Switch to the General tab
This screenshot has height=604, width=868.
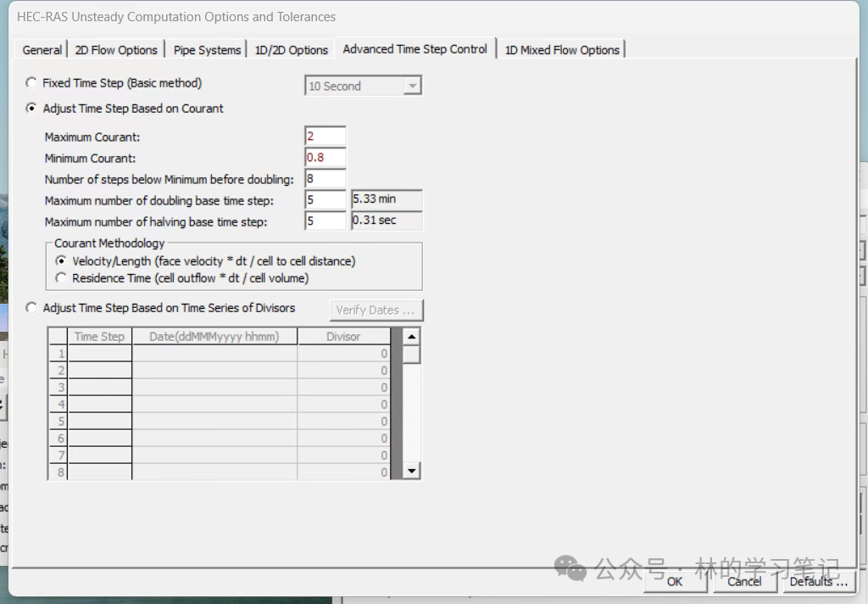pyautogui.click(x=42, y=50)
